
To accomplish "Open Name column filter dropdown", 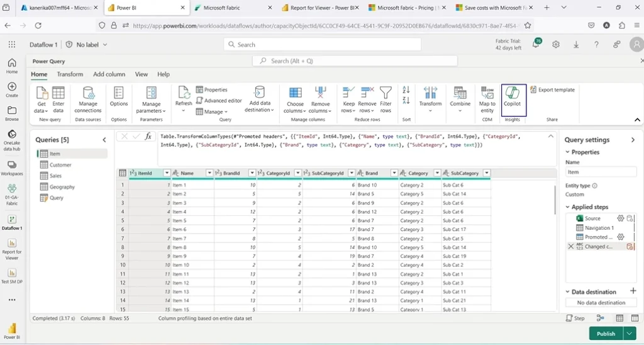I will 209,173.
